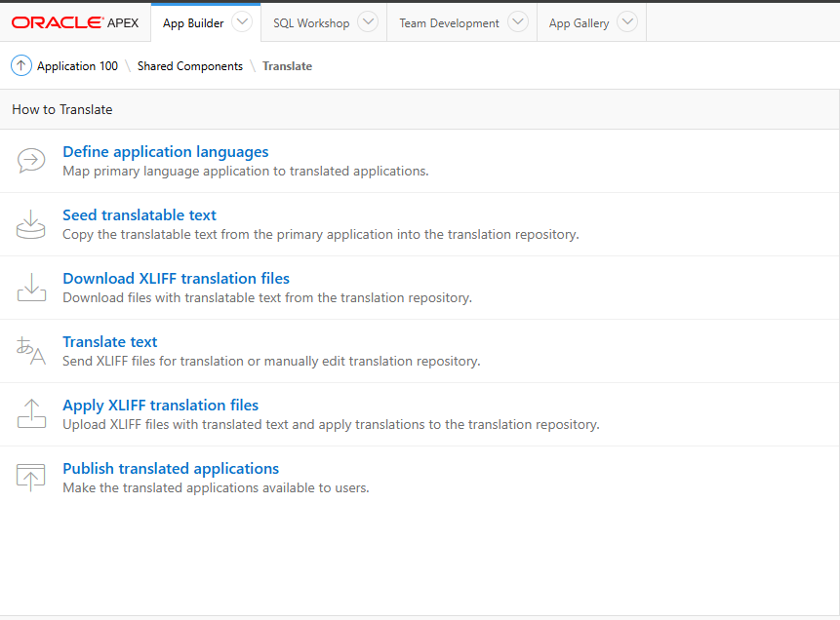This screenshot has height=620, width=840.
Task: Click the Publish translated applications icon
Action: pyautogui.click(x=31, y=478)
